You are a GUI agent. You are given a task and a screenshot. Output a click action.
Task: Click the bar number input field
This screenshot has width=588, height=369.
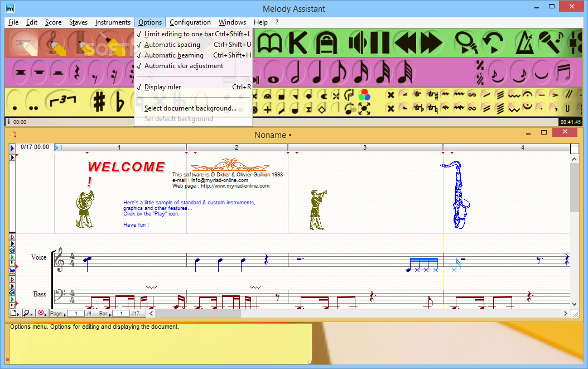tap(121, 313)
